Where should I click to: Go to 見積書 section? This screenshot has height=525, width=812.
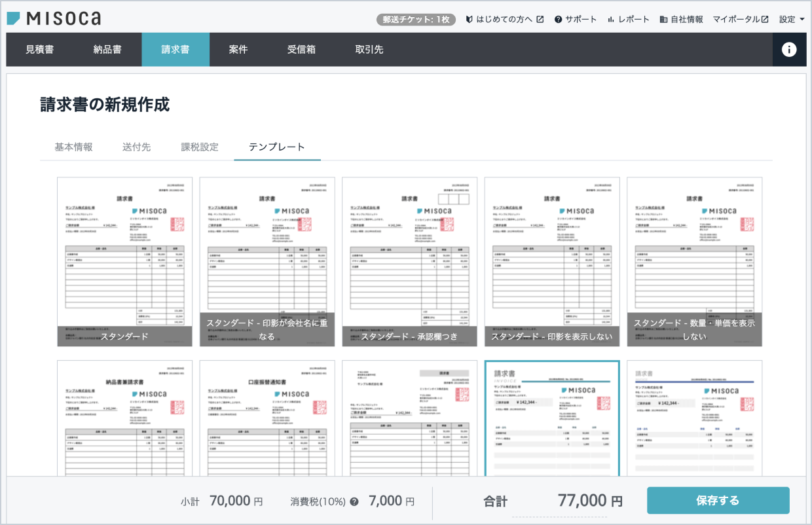[40, 50]
